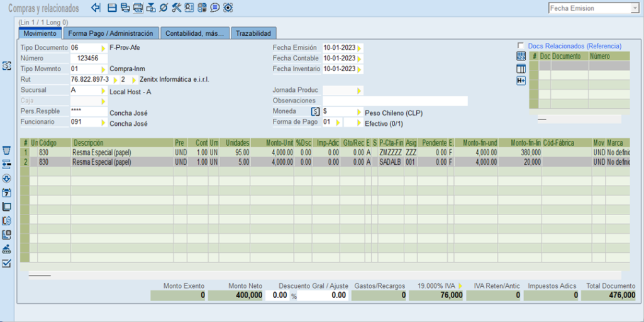
Task: Open the Fecha Emisión date picker arrow
Action: pos(360,48)
